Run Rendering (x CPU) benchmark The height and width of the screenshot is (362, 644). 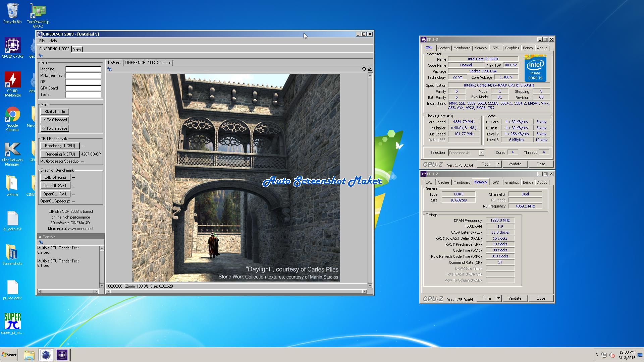coord(60,154)
